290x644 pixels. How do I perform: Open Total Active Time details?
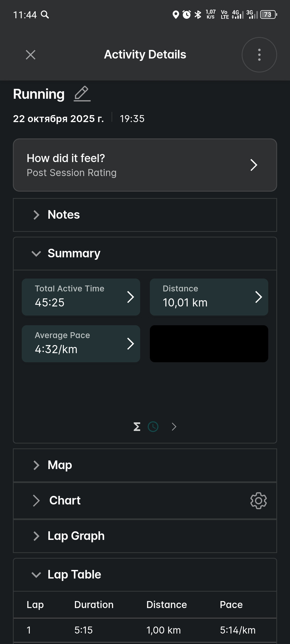81,297
